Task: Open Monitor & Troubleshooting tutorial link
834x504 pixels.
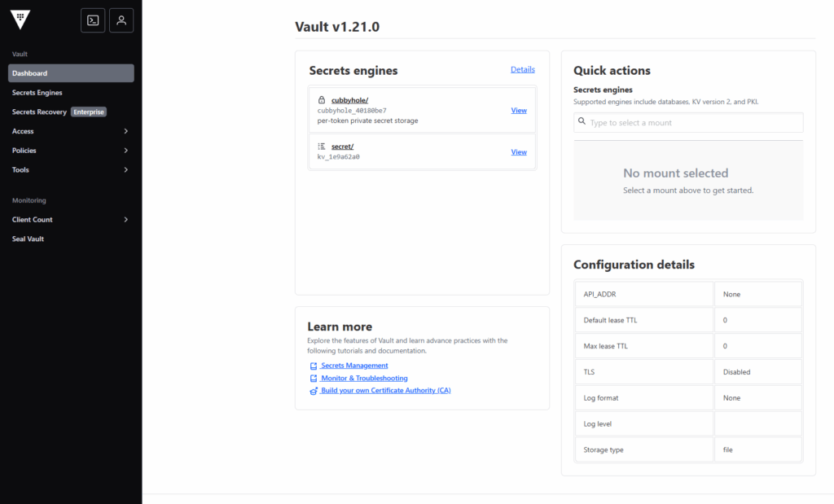Action: tap(364, 379)
